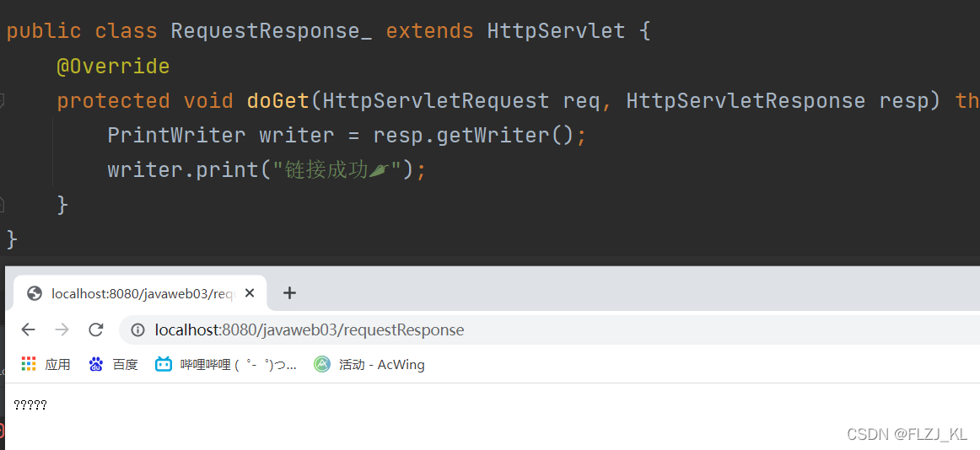Viewport: 980px width, 450px height.
Task: Click the extends keyword
Action: coord(429,30)
